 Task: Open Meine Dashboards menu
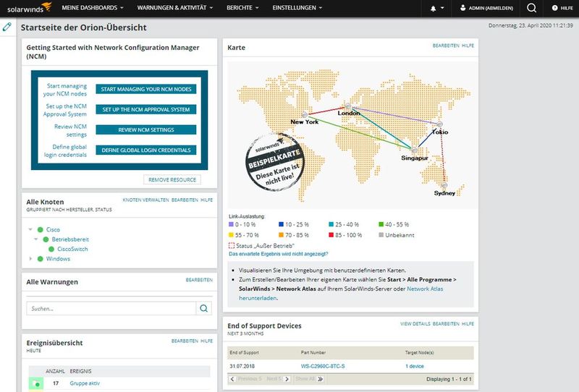(93, 8)
